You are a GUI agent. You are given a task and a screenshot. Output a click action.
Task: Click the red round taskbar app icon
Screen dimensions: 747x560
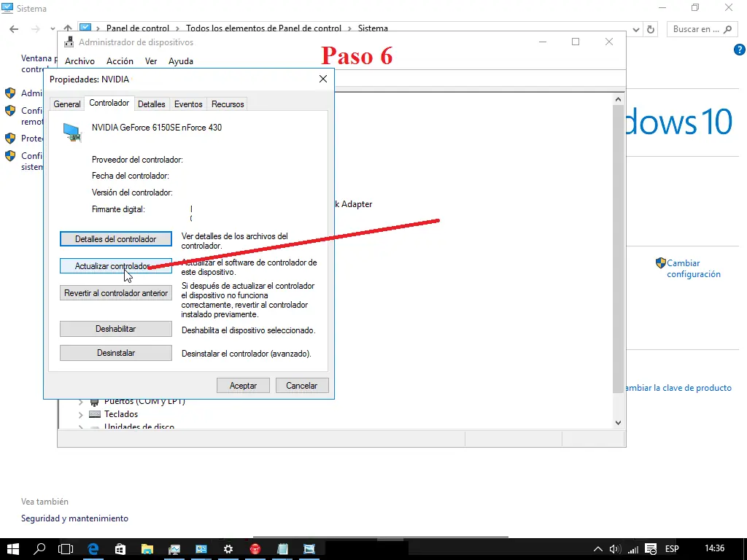click(x=255, y=549)
